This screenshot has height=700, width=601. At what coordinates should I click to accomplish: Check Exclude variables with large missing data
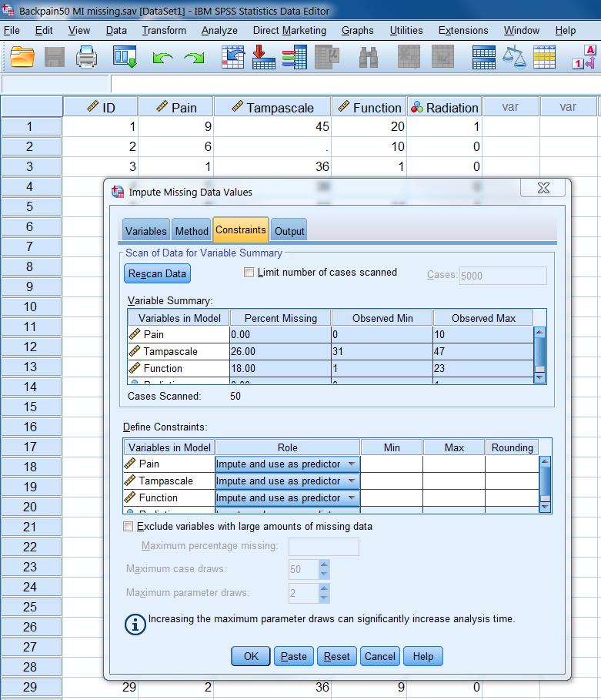(x=129, y=527)
